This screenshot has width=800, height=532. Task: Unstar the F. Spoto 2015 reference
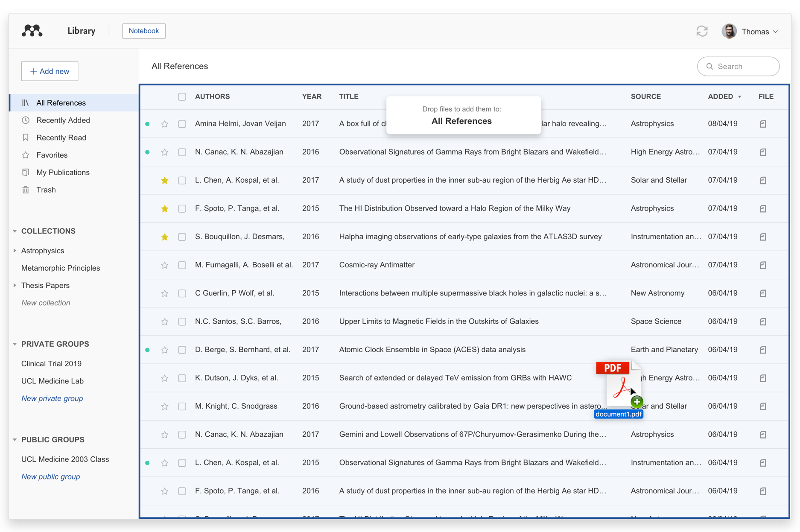(164, 209)
